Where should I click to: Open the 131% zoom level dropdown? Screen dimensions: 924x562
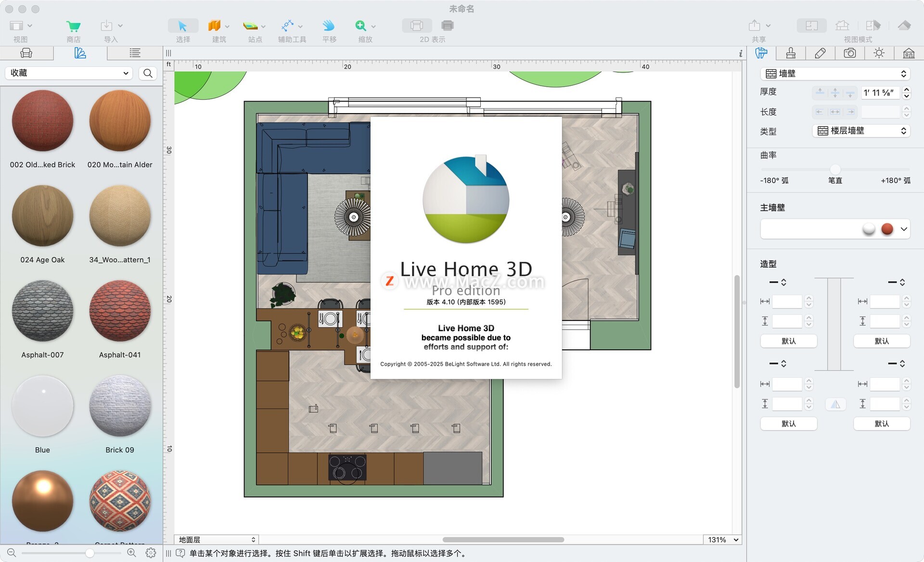pos(722,540)
